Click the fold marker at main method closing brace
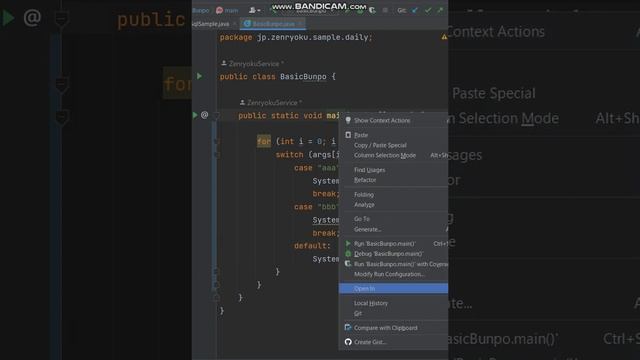Viewport: 640px width, 360px height. click(217, 298)
